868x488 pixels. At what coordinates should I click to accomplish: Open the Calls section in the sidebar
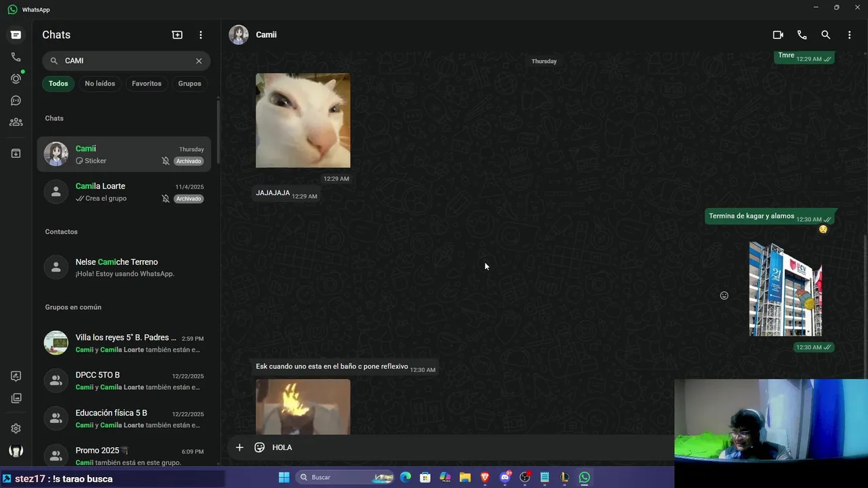[x=16, y=57]
